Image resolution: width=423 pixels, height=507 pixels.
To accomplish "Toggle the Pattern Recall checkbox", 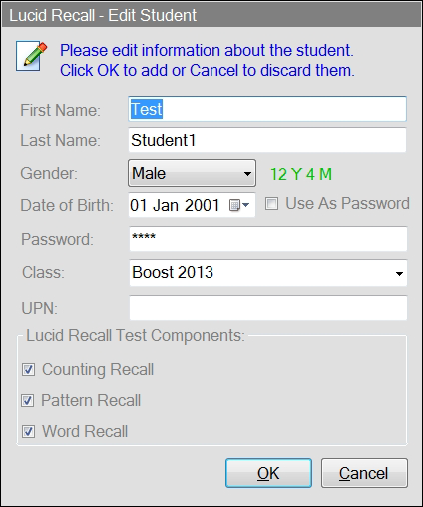I will (28, 400).
